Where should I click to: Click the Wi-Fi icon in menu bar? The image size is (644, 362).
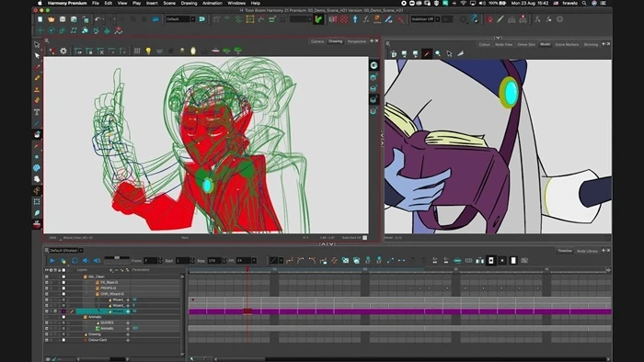coord(463,3)
